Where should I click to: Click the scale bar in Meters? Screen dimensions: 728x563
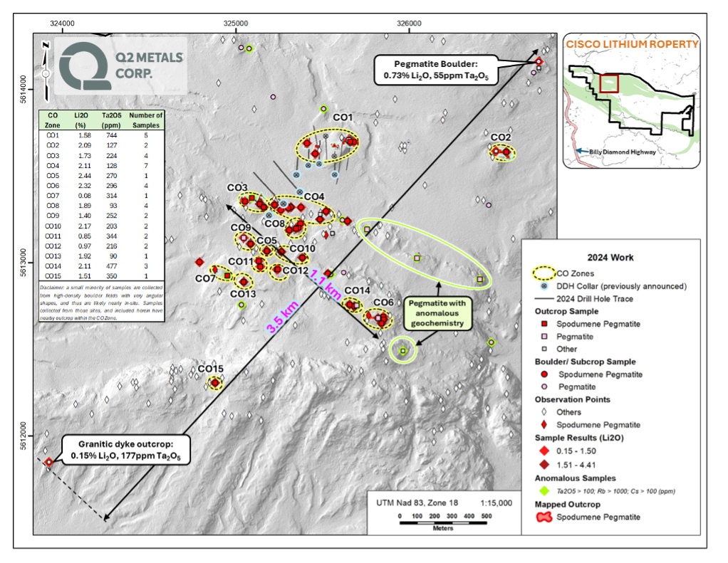point(443,522)
